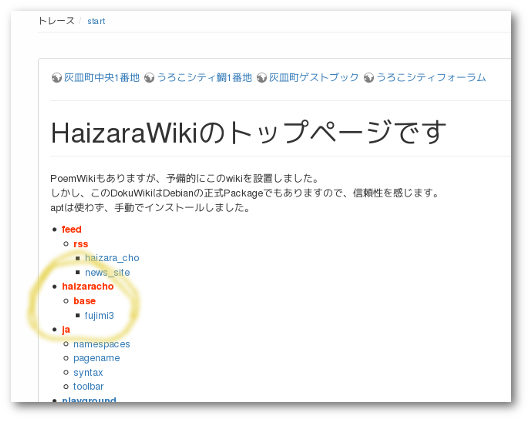Image resolution: width=530 pixels, height=421 pixels.
Task: Click globe icon before うろこシティフォーラム
Action: pos(369,78)
